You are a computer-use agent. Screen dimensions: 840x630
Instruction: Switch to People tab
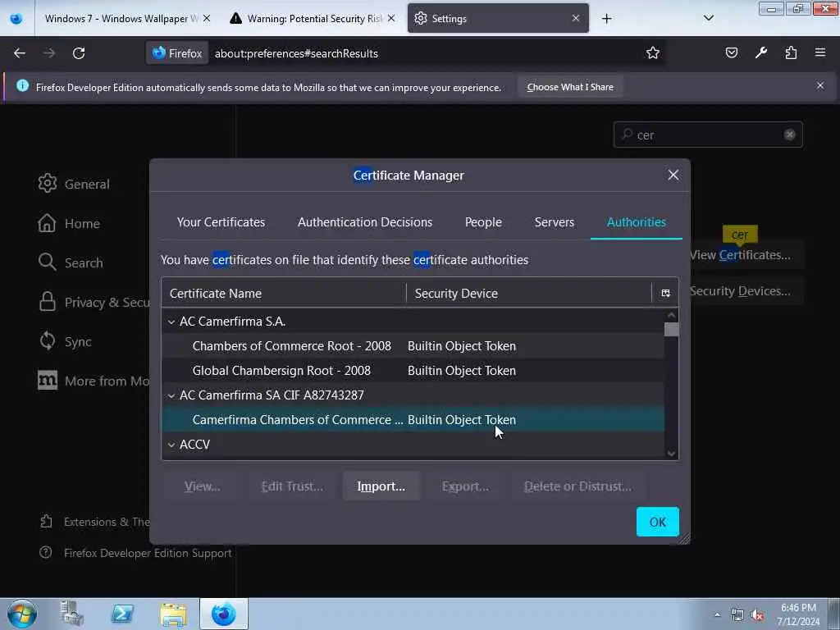[x=483, y=221]
